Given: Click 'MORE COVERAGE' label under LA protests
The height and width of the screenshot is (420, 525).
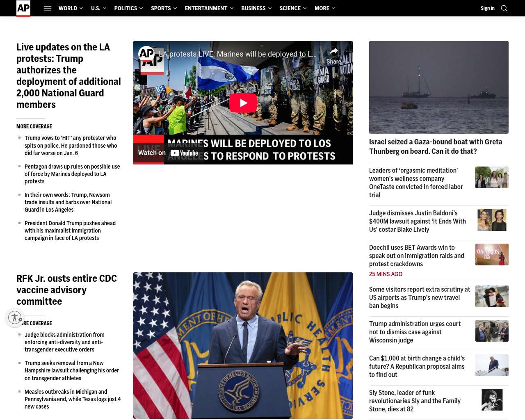Looking at the screenshot, I should click(34, 126).
